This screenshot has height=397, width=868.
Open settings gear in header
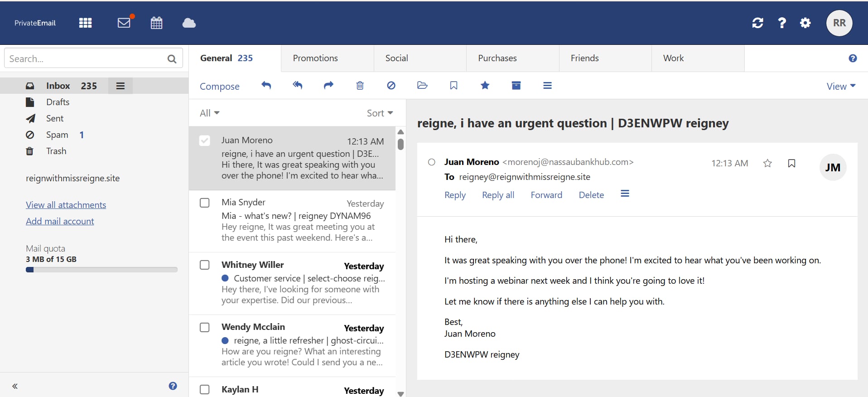[805, 23]
